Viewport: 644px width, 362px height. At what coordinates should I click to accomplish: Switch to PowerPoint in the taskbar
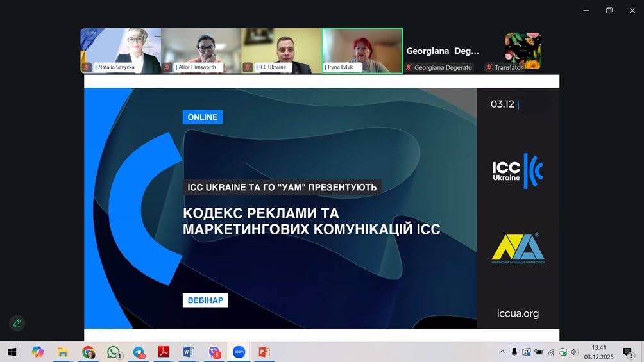264,352
